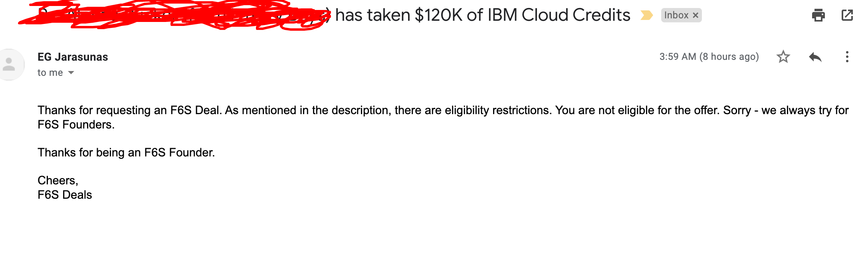Click the 'to me' recipient text
Screen dimensions: 868x257
coord(50,73)
